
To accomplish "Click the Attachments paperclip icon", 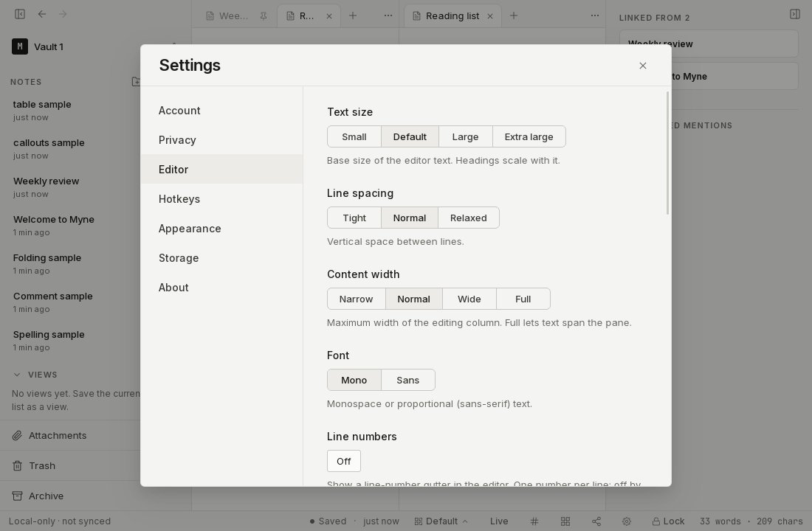I will [x=17, y=435].
